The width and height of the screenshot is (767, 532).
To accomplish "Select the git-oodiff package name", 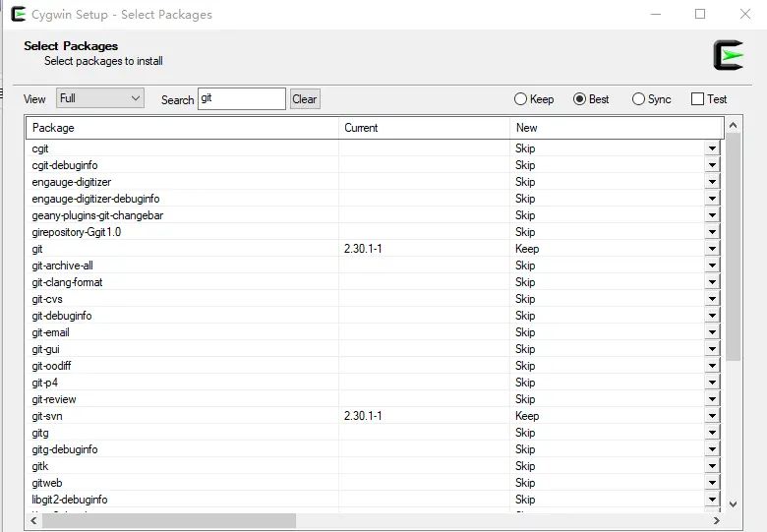I will tap(51, 366).
